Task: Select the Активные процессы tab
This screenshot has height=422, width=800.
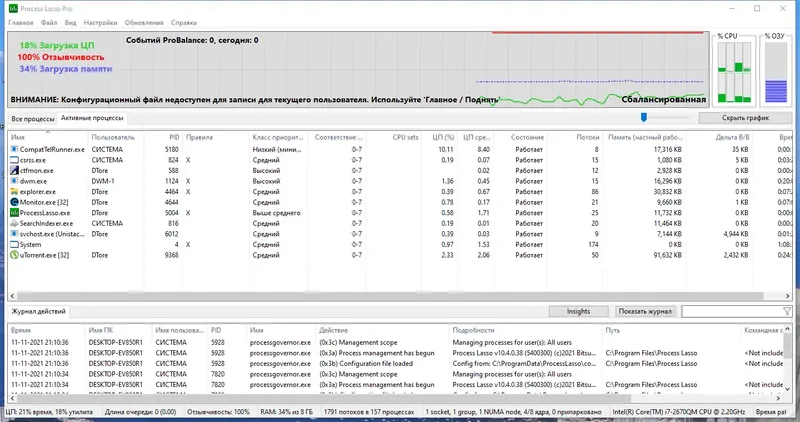Action: point(92,118)
